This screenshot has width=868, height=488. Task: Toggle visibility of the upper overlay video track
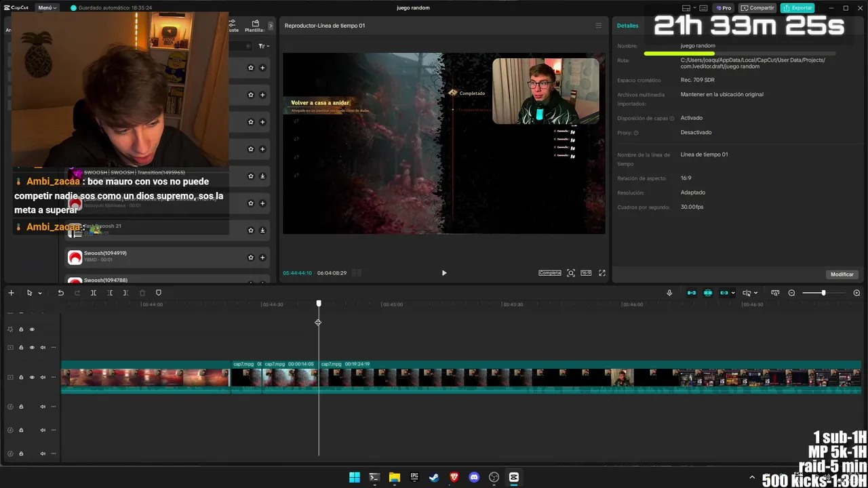32,348
